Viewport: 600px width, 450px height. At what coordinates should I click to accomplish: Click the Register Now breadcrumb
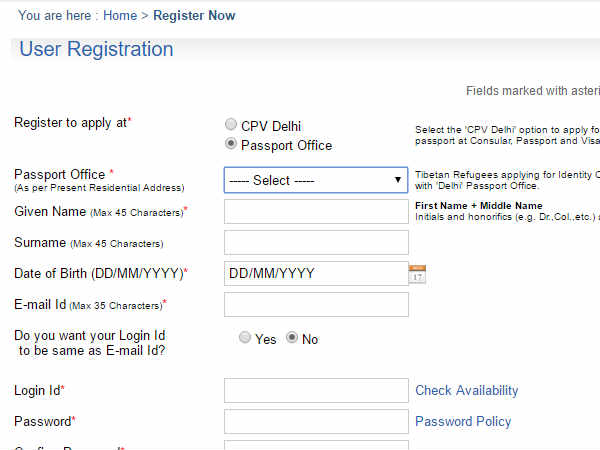pyautogui.click(x=194, y=16)
